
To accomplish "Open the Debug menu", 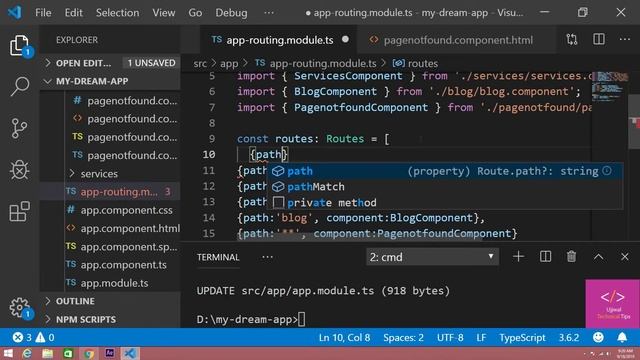I will point(231,13).
